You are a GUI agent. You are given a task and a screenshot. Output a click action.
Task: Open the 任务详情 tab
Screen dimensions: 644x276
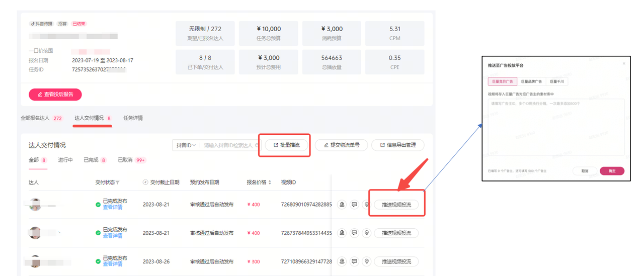133,118
